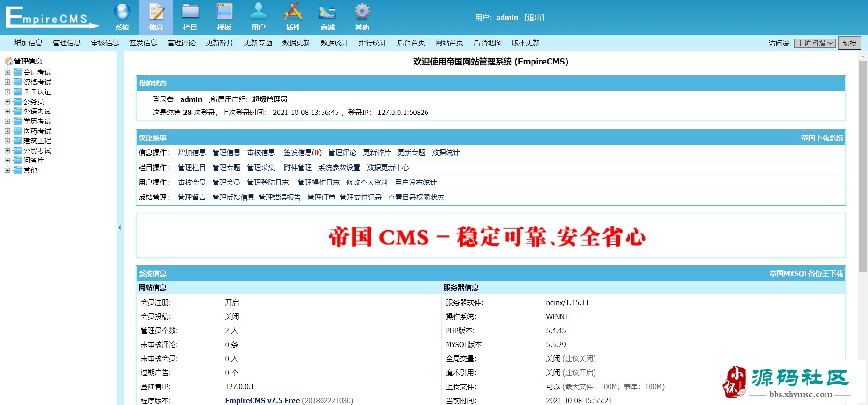Image resolution: width=868 pixels, height=405 pixels.
Task: Open the 模板 window icon
Action: (224, 11)
